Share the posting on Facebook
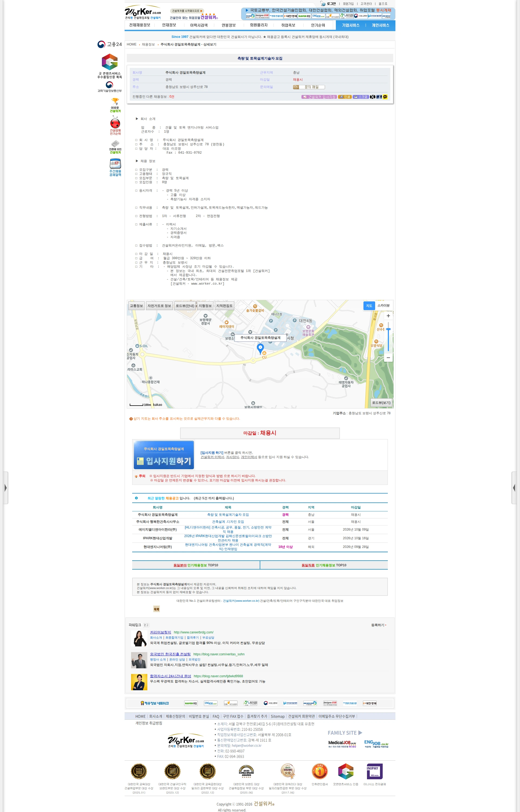Viewport: 520px width, 812px height. (379, 97)
